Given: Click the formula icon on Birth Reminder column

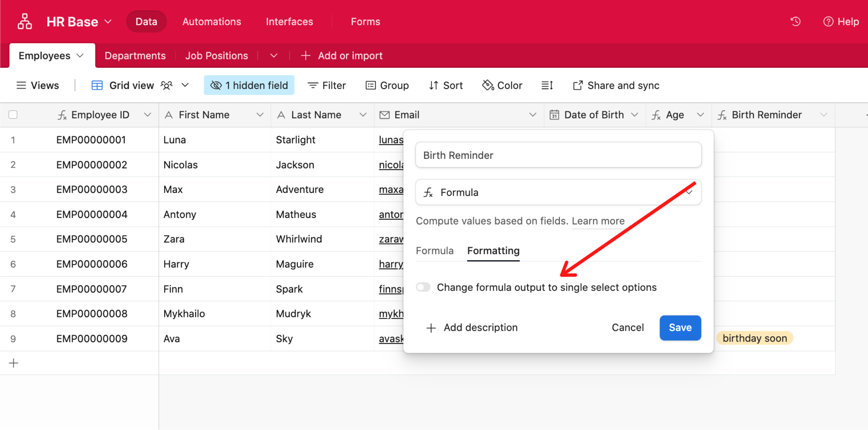Looking at the screenshot, I should point(722,115).
